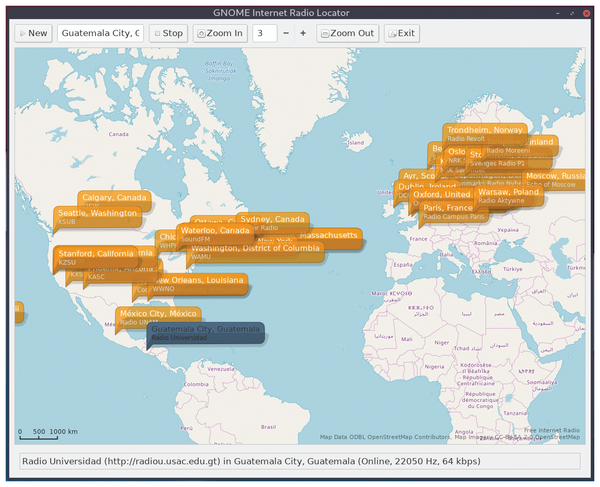Click the New button
Image resolution: width=600 pixels, height=487 pixels.
pos(33,33)
